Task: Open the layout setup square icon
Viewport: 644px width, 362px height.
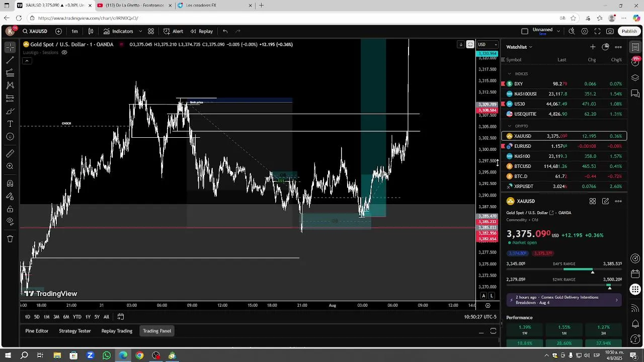Action: pyautogui.click(x=525, y=31)
